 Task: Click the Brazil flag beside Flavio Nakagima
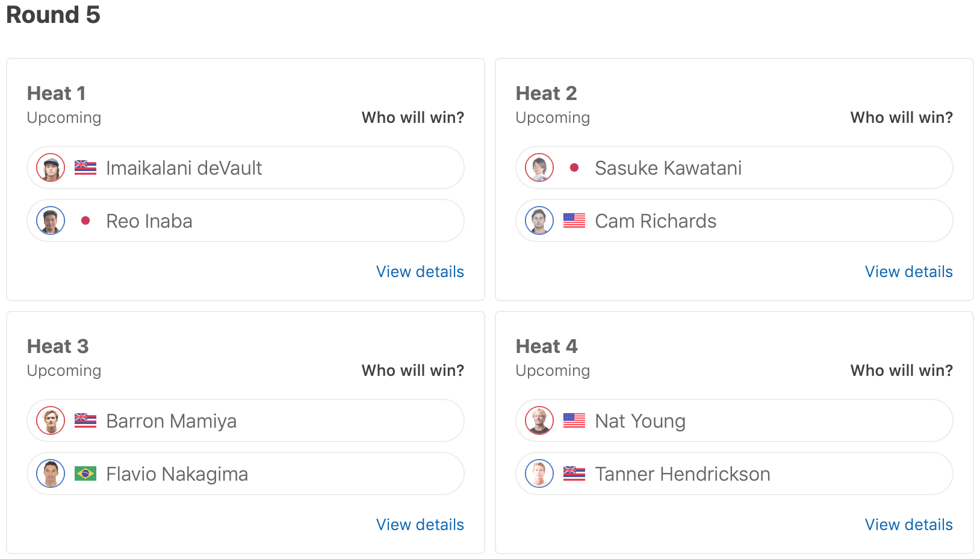pyautogui.click(x=85, y=473)
